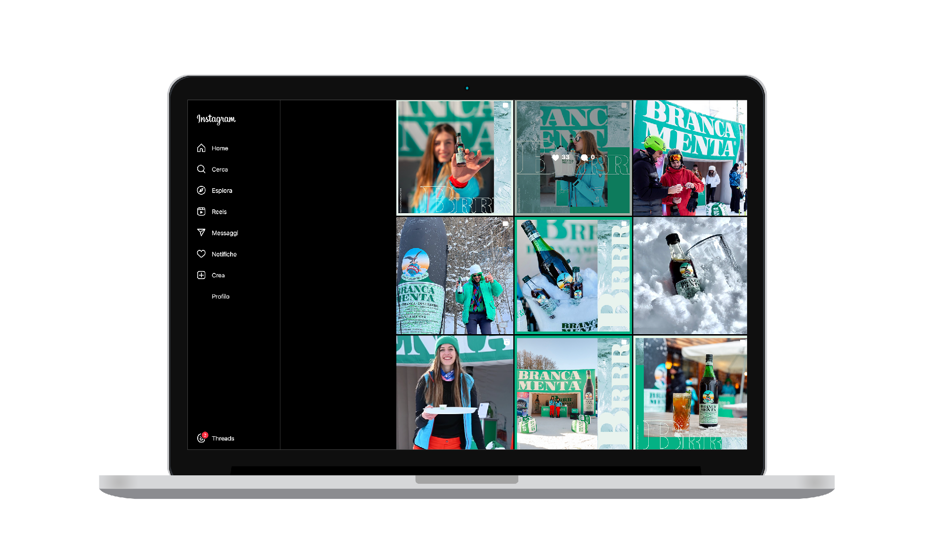
Task: Select Cerca in the sidebar
Action: 213,169
